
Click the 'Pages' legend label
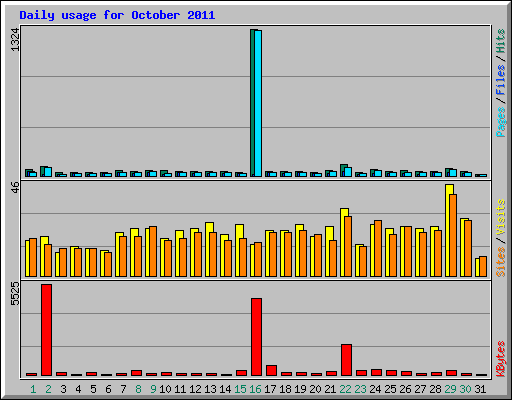(x=500, y=122)
